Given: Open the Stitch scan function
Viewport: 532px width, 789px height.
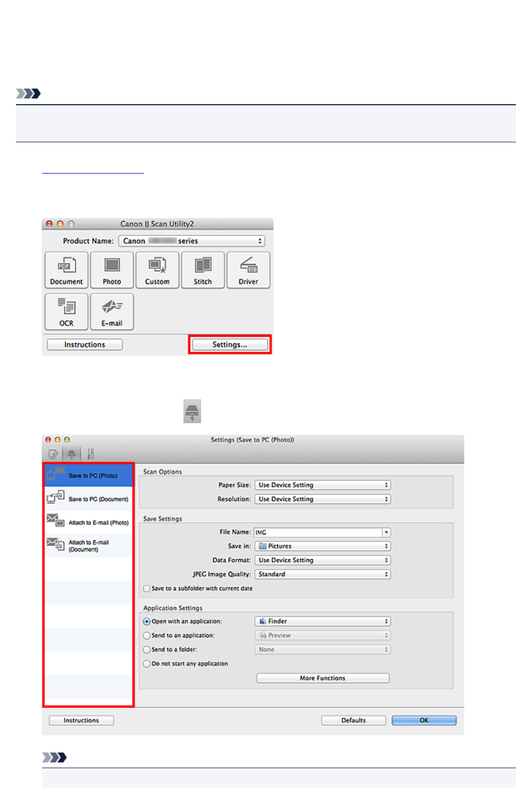Looking at the screenshot, I should pyautogui.click(x=203, y=270).
